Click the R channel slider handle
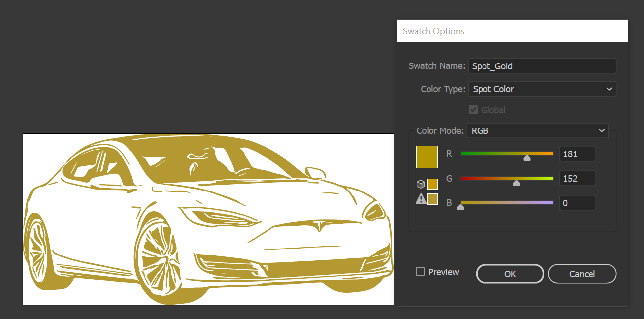The image size is (644, 319). point(527,158)
